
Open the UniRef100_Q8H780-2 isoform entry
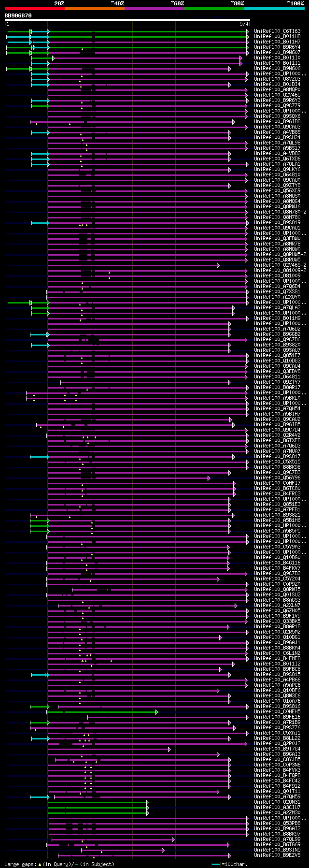point(280,212)
